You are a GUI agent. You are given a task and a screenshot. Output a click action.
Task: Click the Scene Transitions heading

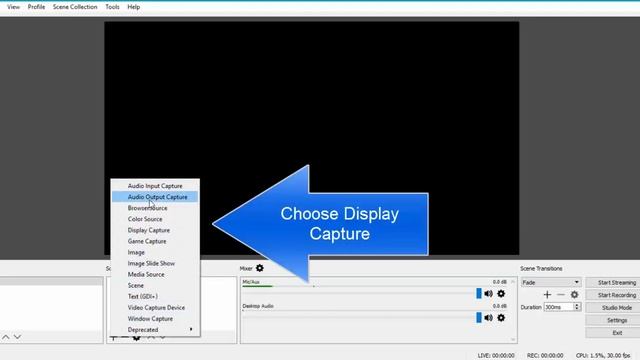coord(541,268)
